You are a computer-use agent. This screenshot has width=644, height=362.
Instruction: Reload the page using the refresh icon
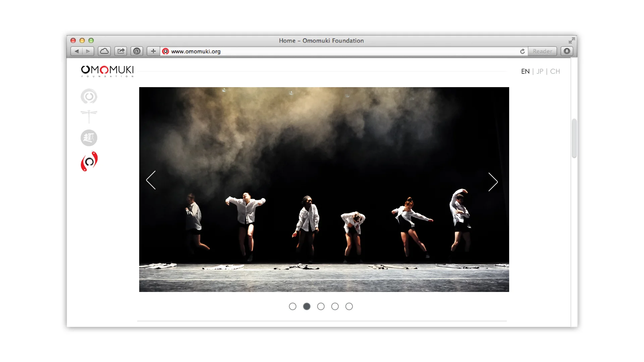522,51
